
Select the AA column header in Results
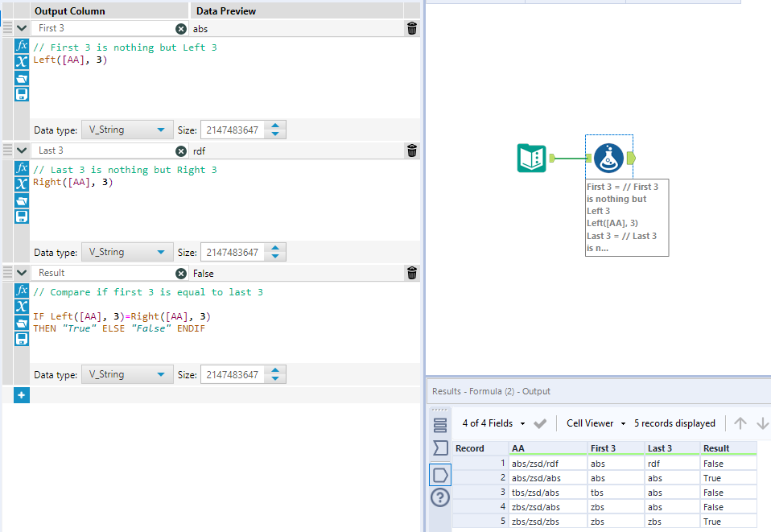(547, 448)
